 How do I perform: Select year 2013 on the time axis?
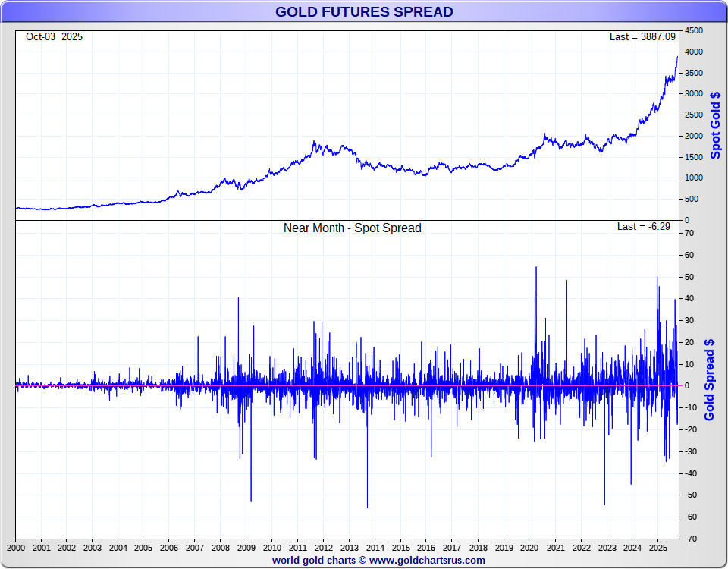point(350,548)
